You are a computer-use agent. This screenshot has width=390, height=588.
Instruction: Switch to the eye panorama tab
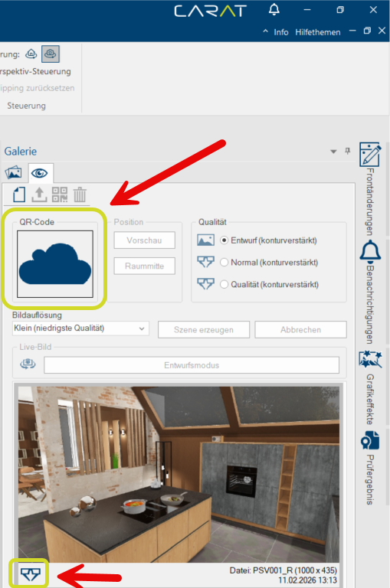point(40,173)
